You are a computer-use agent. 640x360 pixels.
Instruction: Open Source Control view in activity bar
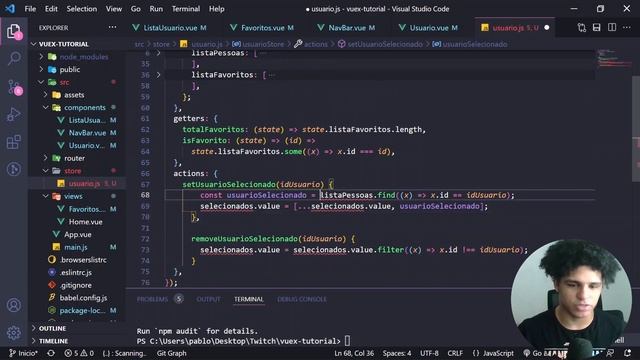[x=14, y=87]
